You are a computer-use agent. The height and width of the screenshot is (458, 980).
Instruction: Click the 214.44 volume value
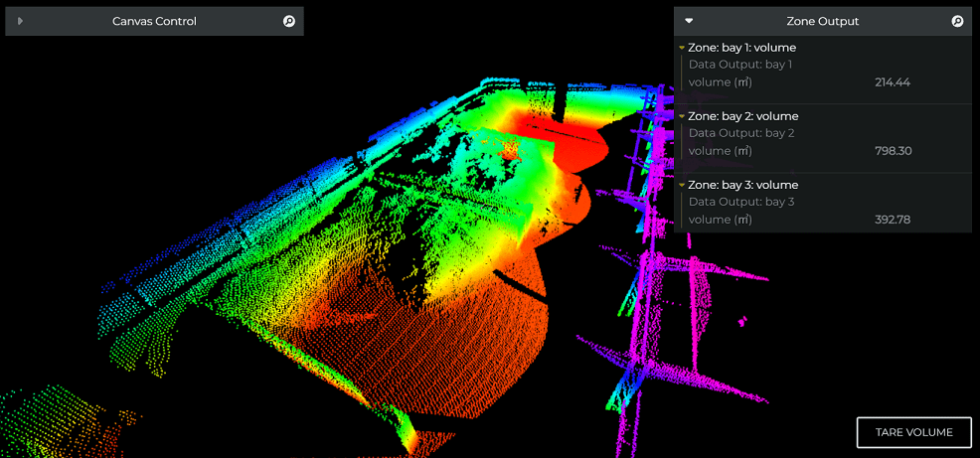[x=893, y=82]
